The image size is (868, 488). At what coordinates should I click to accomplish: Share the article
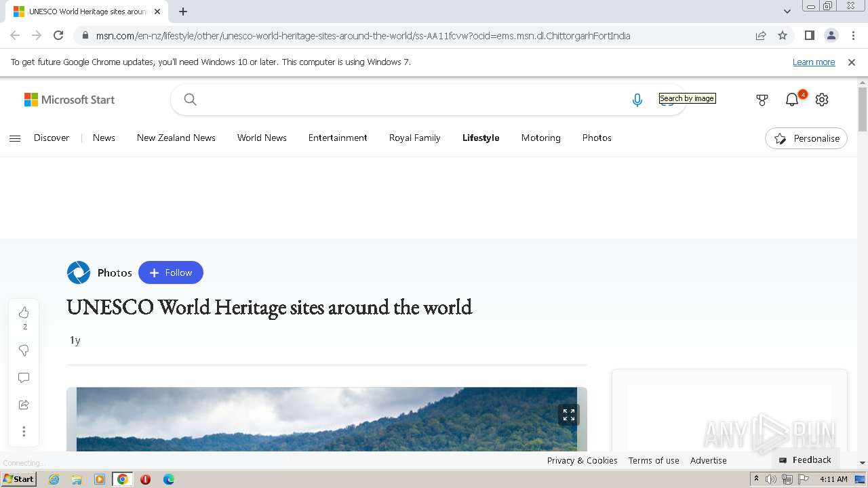24,405
